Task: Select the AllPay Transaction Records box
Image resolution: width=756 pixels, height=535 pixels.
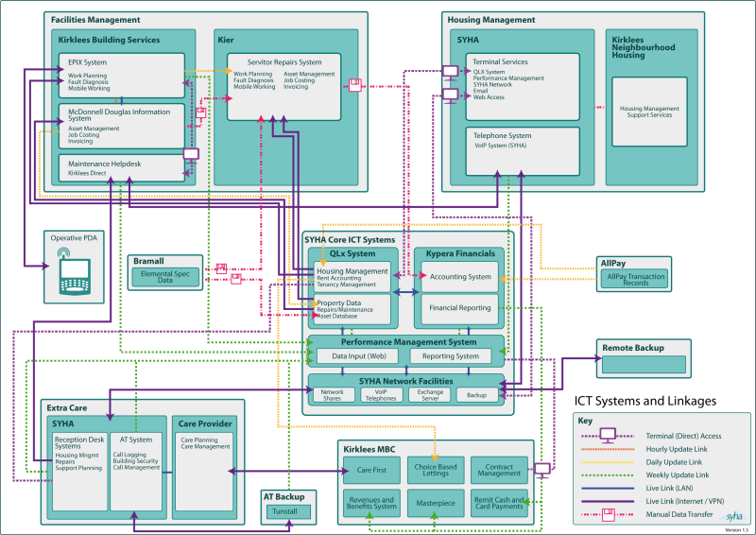Action: 634,280
